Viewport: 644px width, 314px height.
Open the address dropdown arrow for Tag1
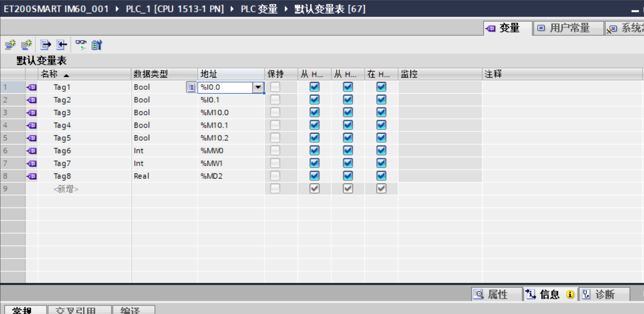point(258,87)
